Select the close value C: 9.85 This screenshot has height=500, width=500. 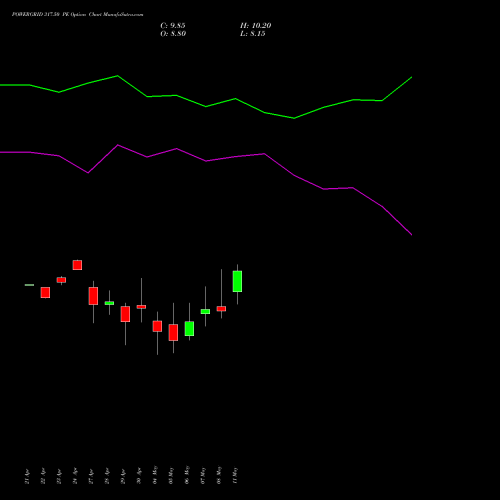pyautogui.click(x=173, y=26)
